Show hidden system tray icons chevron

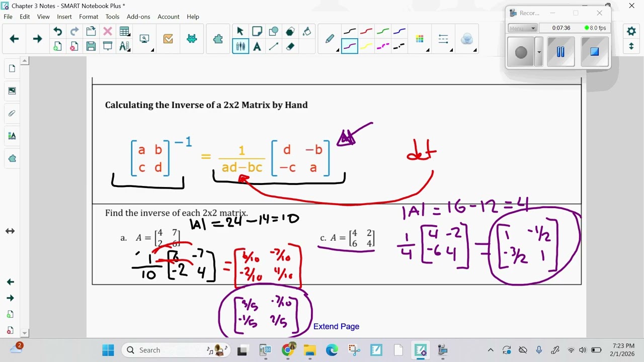[491, 350]
